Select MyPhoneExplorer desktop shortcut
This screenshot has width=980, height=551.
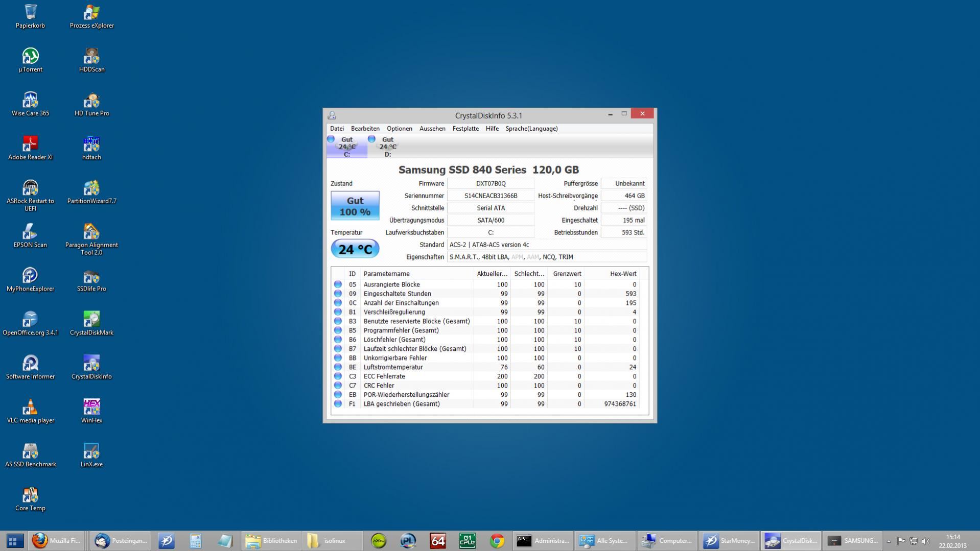click(x=30, y=280)
